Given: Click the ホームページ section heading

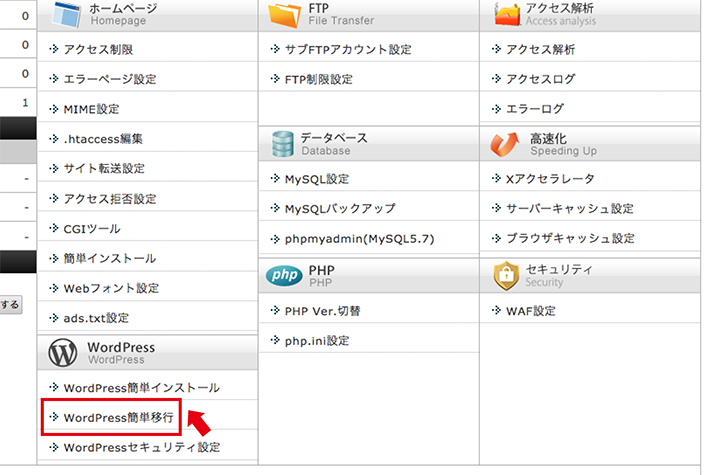Looking at the screenshot, I should click(123, 8).
